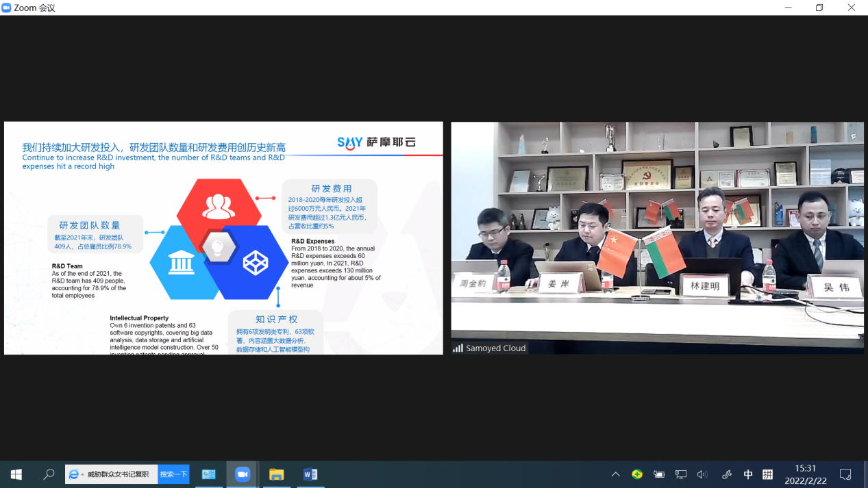Open the presentation app icon left of Zoom on taskbar
This screenshot has width=868, height=488.
pos(208,474)
